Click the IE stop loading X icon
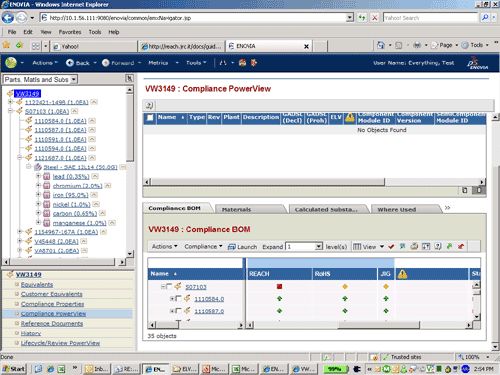 pos(375,17)
